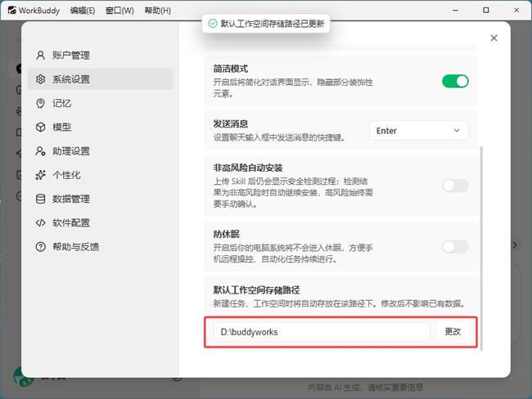Click the code icon beside 软件配置

40,222
